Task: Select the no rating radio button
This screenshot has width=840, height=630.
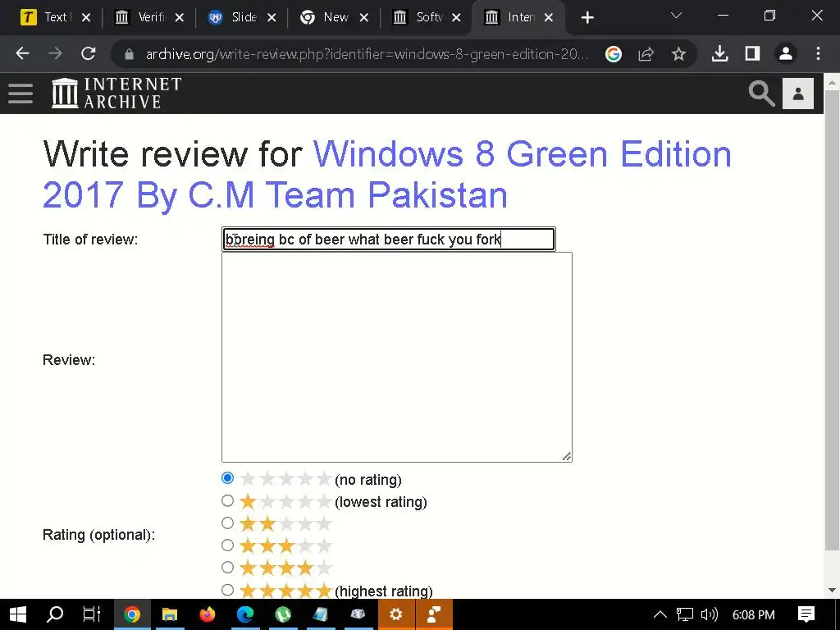Action: (228, 478)
